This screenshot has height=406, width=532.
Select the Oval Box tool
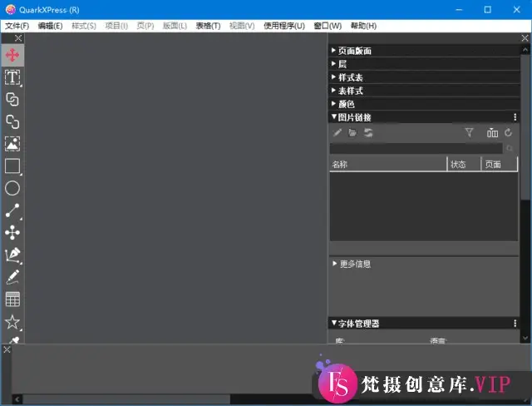(x=12, y=188)
